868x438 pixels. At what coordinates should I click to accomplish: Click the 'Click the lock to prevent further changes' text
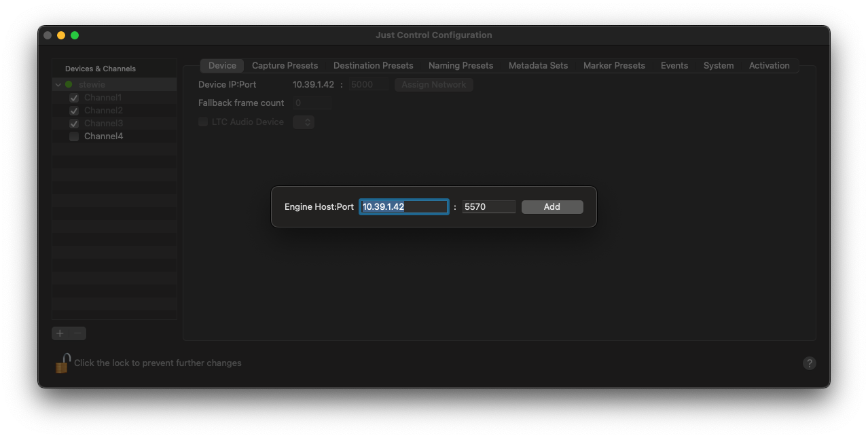pyautogui.click(x=158, y=363)
